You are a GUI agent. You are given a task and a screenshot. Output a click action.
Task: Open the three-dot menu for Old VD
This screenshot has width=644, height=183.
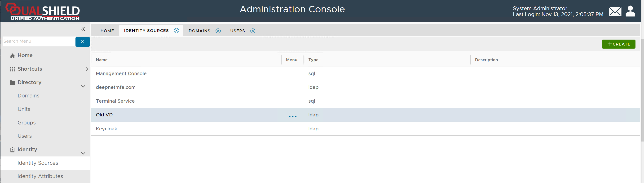pyautogui.click(x=292, y=116)
